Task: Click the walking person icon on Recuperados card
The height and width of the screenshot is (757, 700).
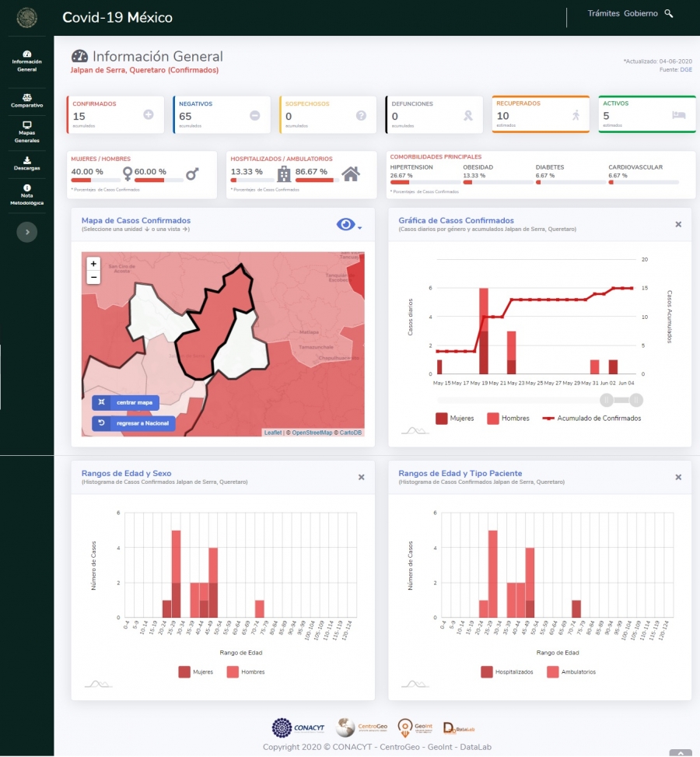Action: click(x=576, y=115)
